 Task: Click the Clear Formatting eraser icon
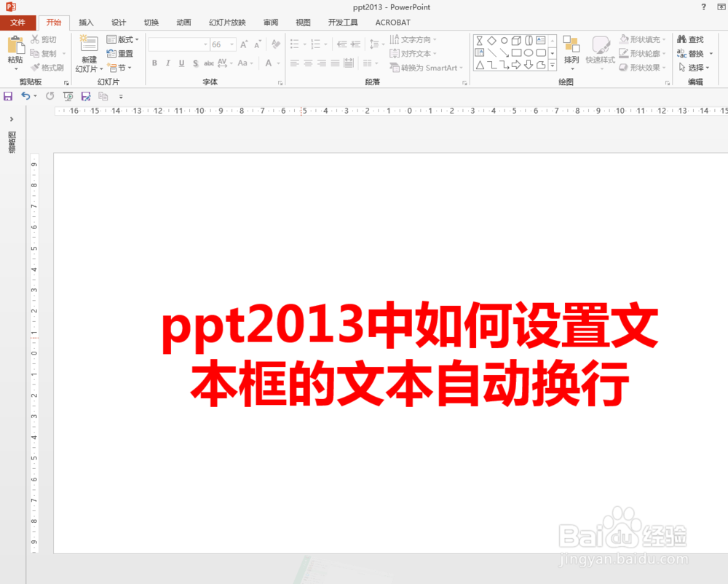coord(276,44)
